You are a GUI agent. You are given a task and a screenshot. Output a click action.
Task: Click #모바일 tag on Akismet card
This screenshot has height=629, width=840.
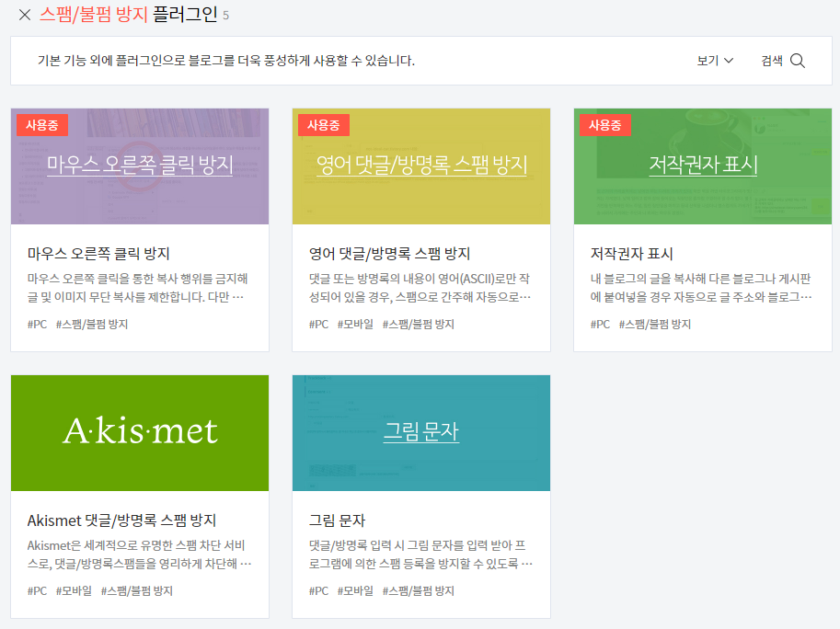point(74,590)
